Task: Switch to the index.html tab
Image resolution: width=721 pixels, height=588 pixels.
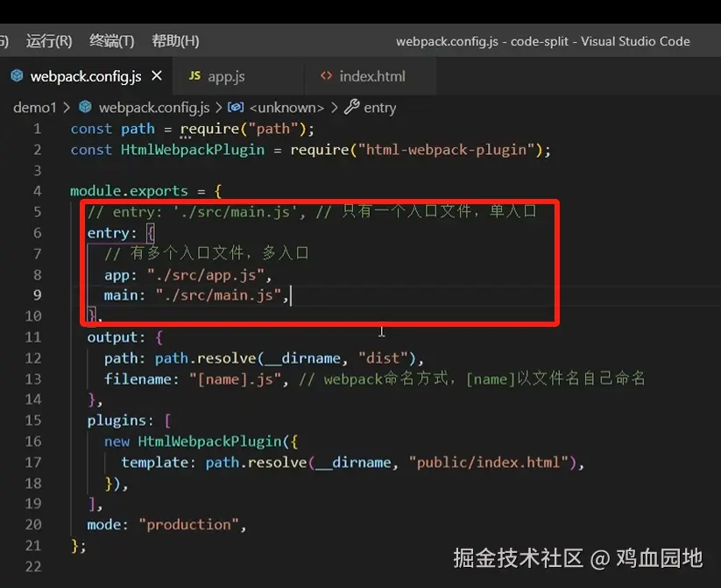Action: coord(372,76)
